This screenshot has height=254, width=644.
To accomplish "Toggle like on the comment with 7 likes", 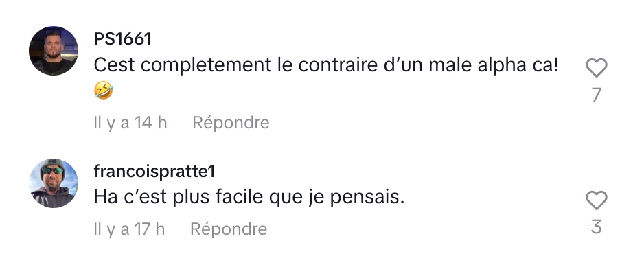I will (x=596, y=68).
